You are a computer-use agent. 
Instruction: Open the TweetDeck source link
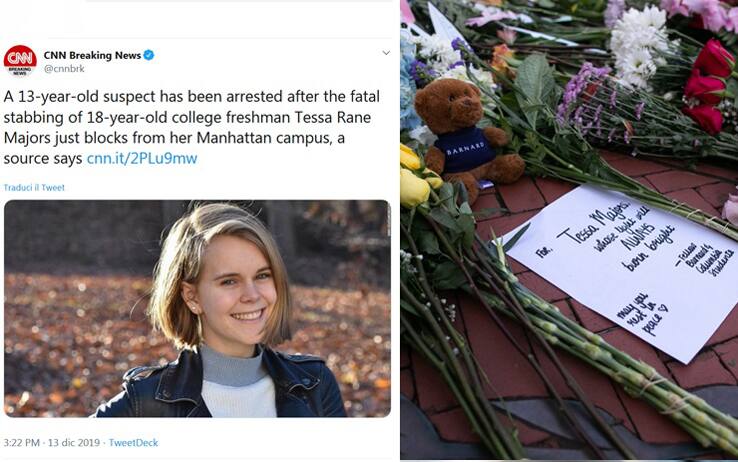133,443
